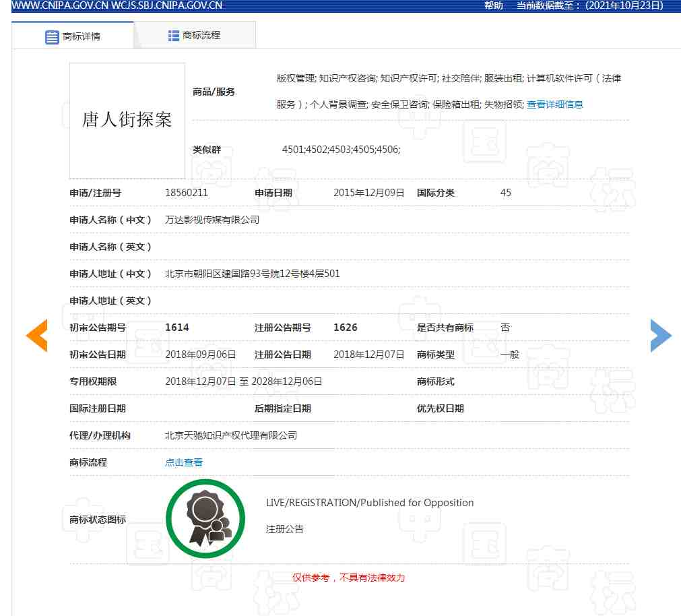Select the registration number 18560211
The image size is (681, 616).
pos(187,193)
